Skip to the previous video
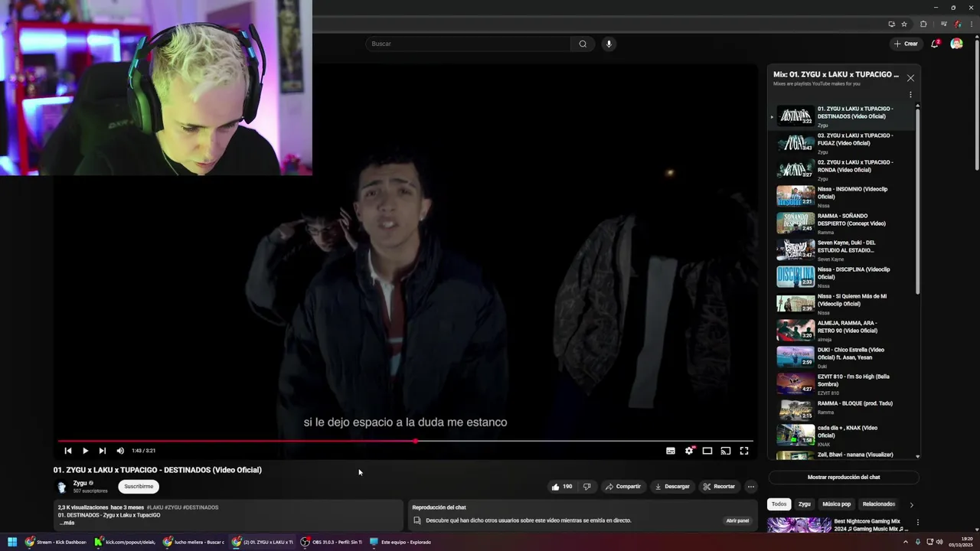The image size is (980, 551). [68, 451]
